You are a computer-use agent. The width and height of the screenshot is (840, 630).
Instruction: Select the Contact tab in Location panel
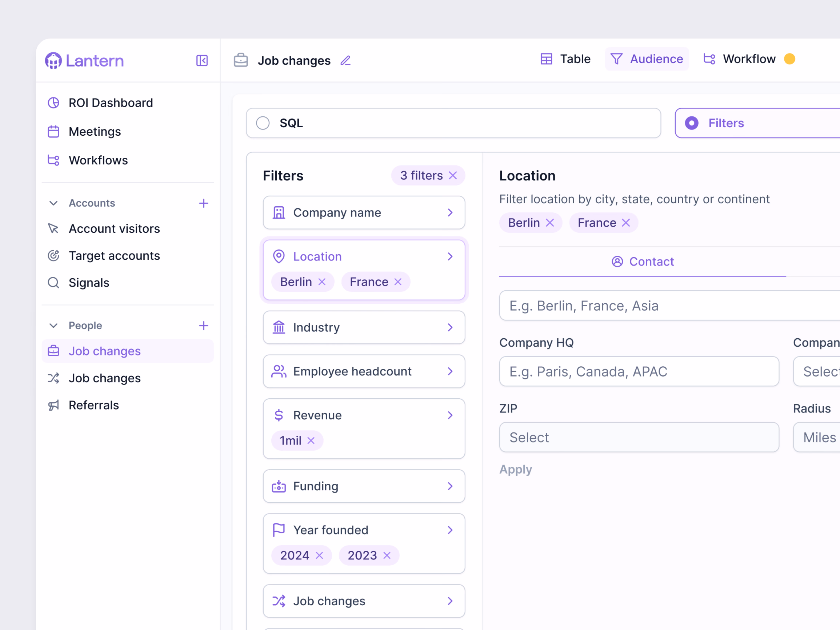643,262
